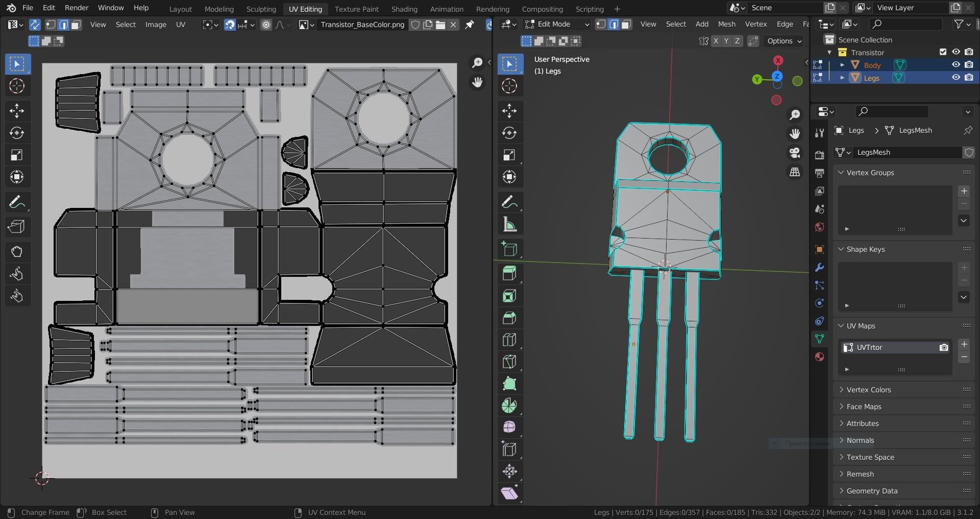This screenshot has height=519, width=980.
Task: Toggle camera view in 3D viewport
Action: tap(795, 153)
